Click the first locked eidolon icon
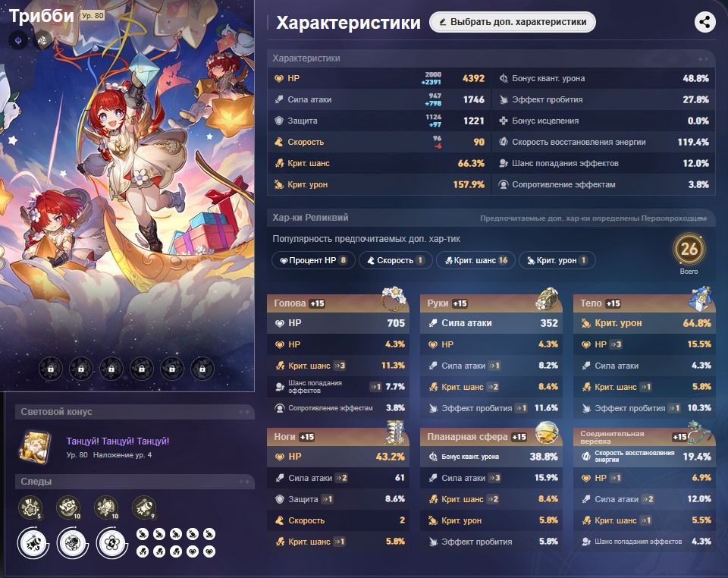 click(x=51, y=369)
